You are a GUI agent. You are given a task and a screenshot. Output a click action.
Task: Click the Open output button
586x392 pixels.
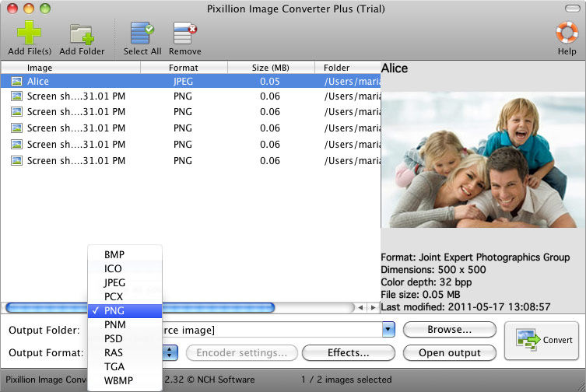point(449,352)
